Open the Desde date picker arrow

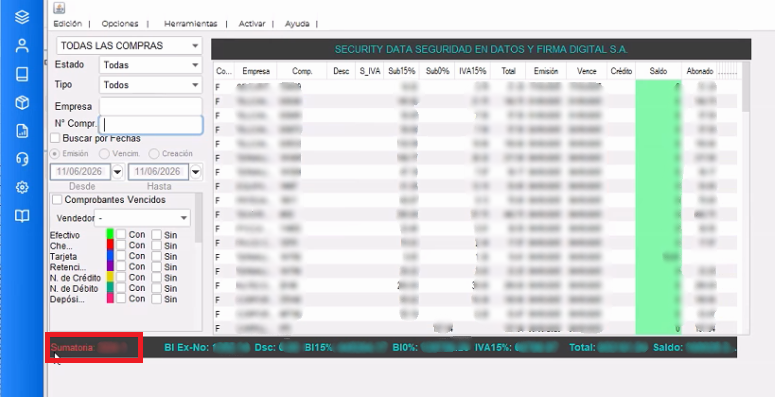(x=118, y=172)
